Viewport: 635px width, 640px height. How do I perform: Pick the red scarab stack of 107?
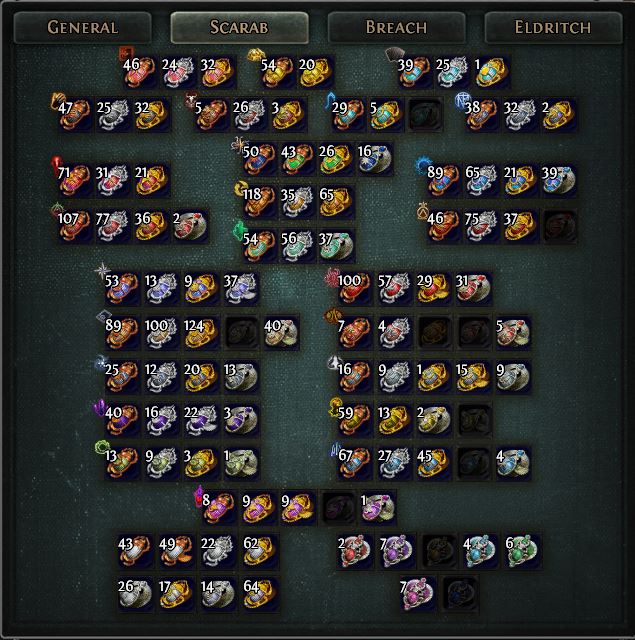click(74, 226)
